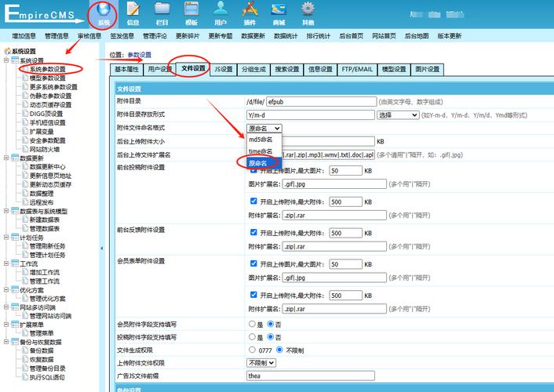Select 否 for 会员附件字段支持填写
554x392 pixels.
tap(270, 324)
